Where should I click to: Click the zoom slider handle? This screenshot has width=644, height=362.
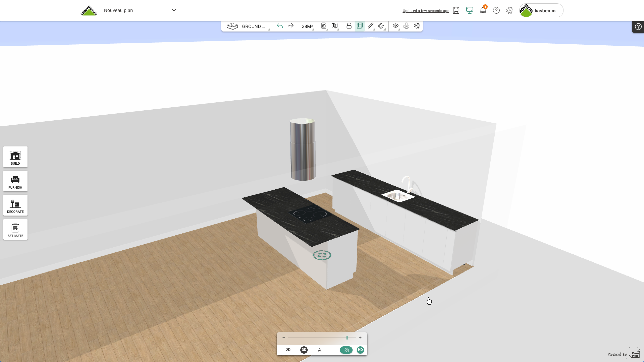(347, 338)
